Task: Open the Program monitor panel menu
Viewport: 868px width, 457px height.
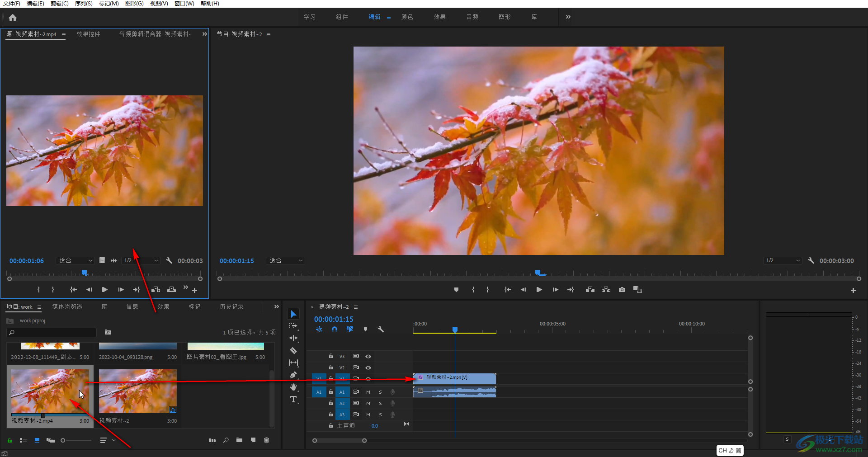Action: click(269, 34)
